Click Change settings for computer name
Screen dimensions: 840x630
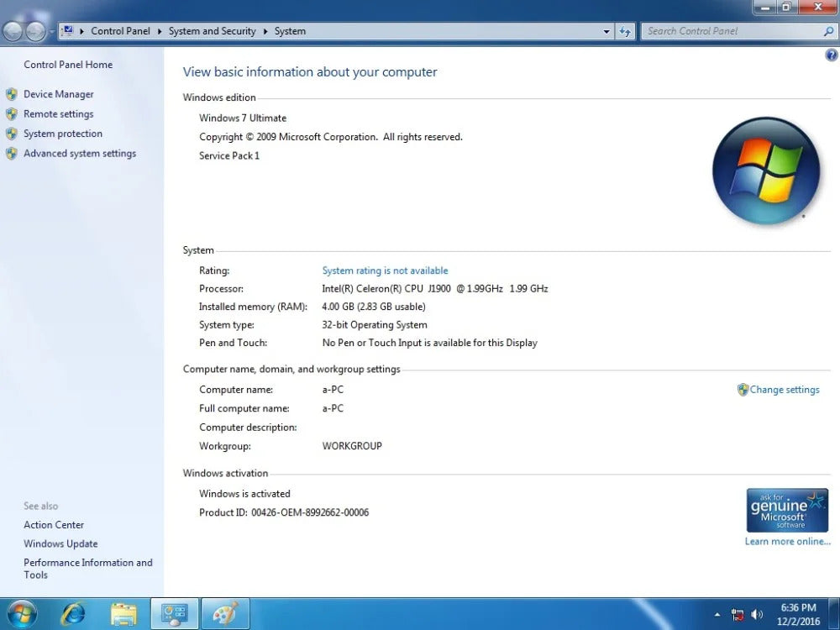point(784,390)
